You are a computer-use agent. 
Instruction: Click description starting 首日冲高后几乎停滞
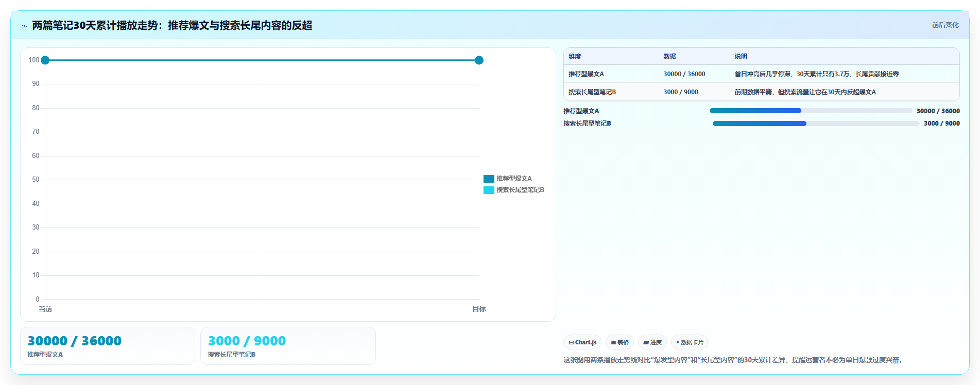pos(816,74)
